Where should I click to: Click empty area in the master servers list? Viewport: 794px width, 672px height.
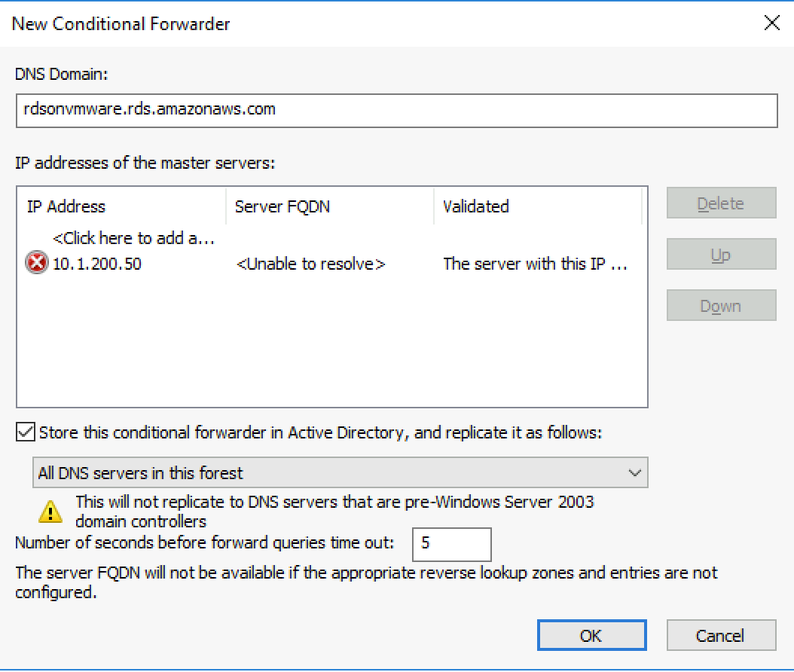331,347
